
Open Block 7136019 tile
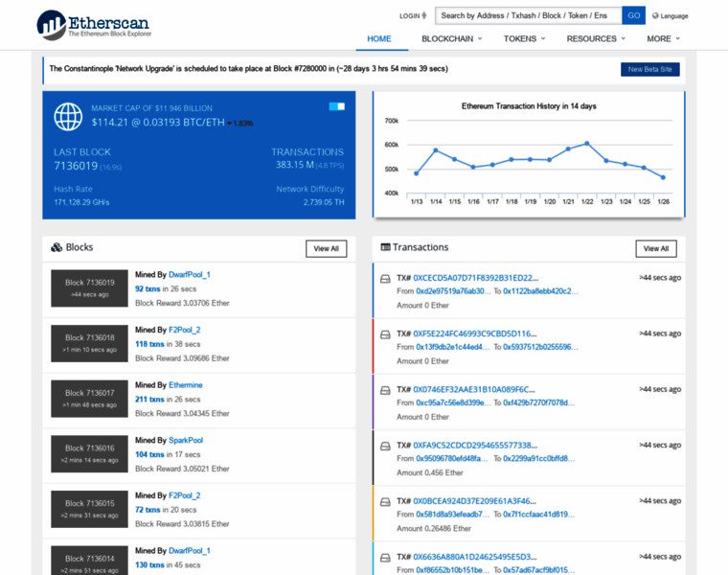point(90,287)
